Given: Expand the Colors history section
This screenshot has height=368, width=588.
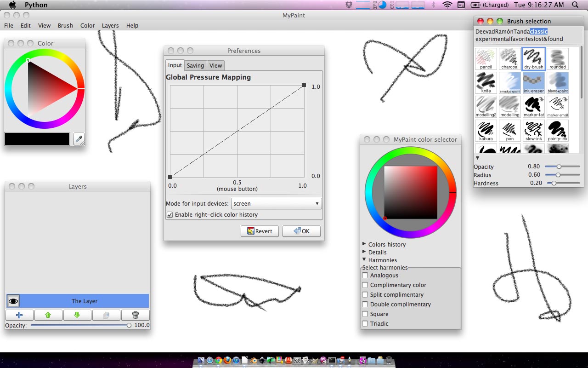Looking at the screenshot, I should coord(364,244).
